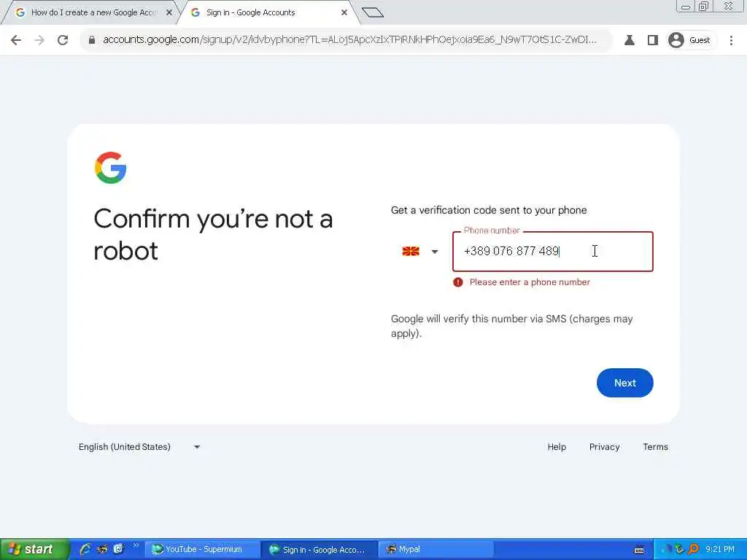
Task: Open a new tab with the plus tab button
Action: pos(373,12)
